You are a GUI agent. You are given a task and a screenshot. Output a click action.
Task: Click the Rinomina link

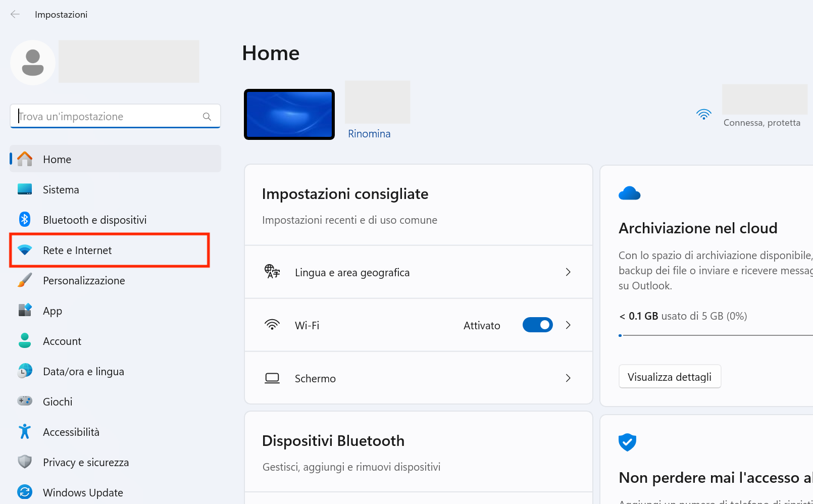[369, 133]
